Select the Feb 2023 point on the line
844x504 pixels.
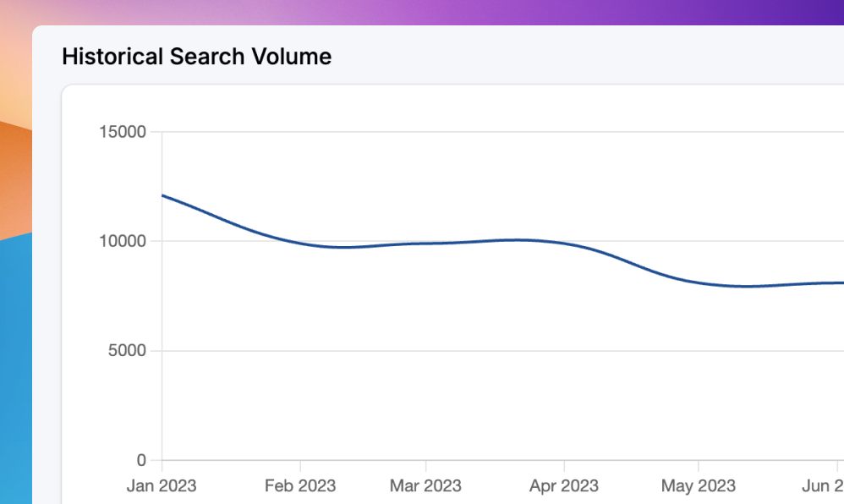300,244
